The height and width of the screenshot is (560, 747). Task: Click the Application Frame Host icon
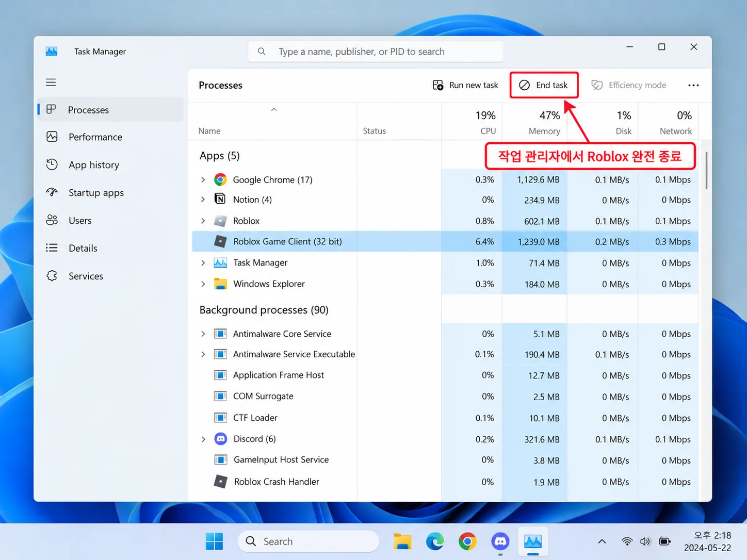pos(220,375)
